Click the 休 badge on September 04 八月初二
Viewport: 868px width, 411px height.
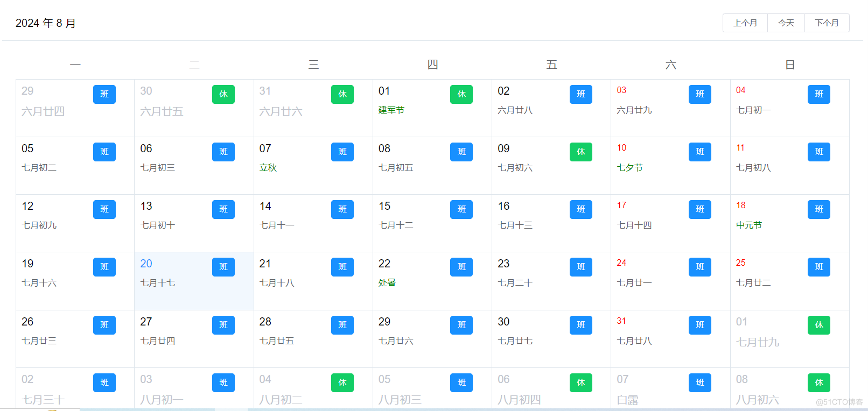342,382
